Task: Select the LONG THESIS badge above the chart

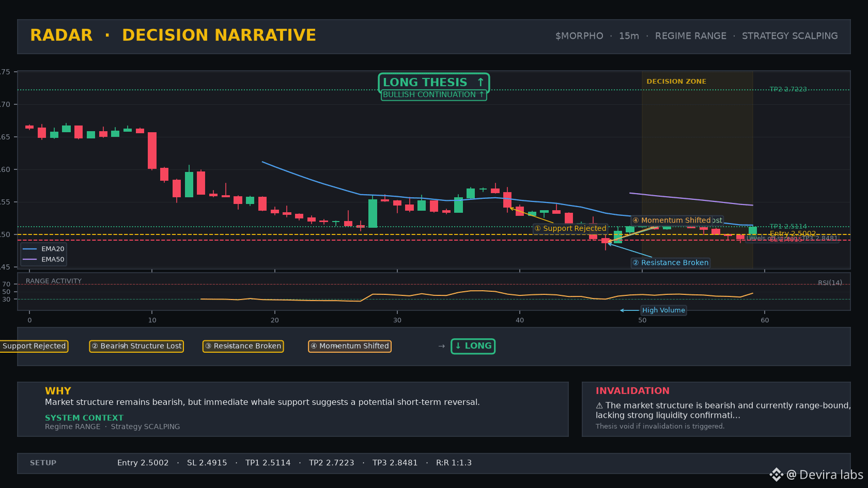Action: click(x=434, y=83)
